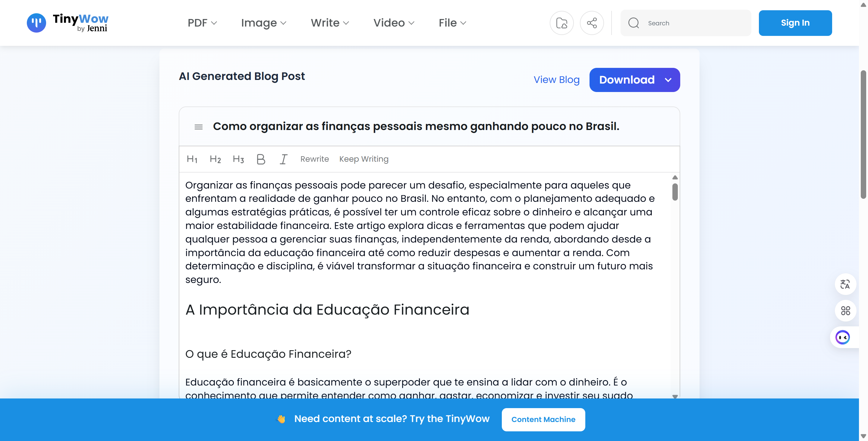The width and height of the screenshot is (868, 441).
Task: Click the Content Machine button
Action: point(543,419)
